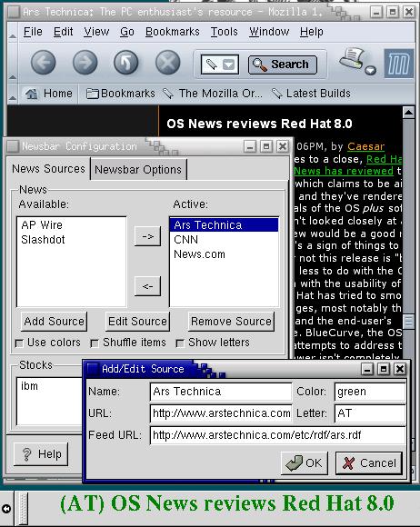
Task: Open the URL bar dropdown arrow
Action: click(229, 65)
